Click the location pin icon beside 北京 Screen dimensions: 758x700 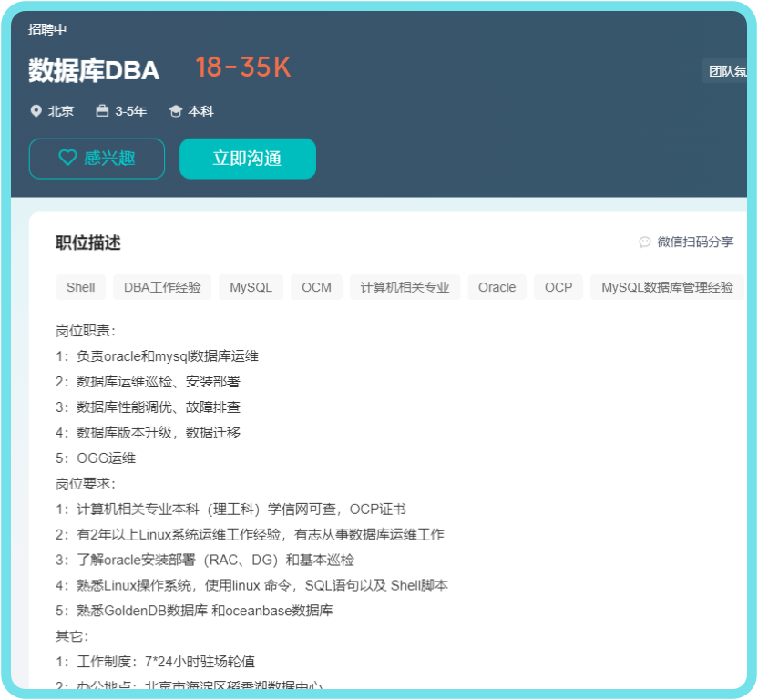point(36,111)
